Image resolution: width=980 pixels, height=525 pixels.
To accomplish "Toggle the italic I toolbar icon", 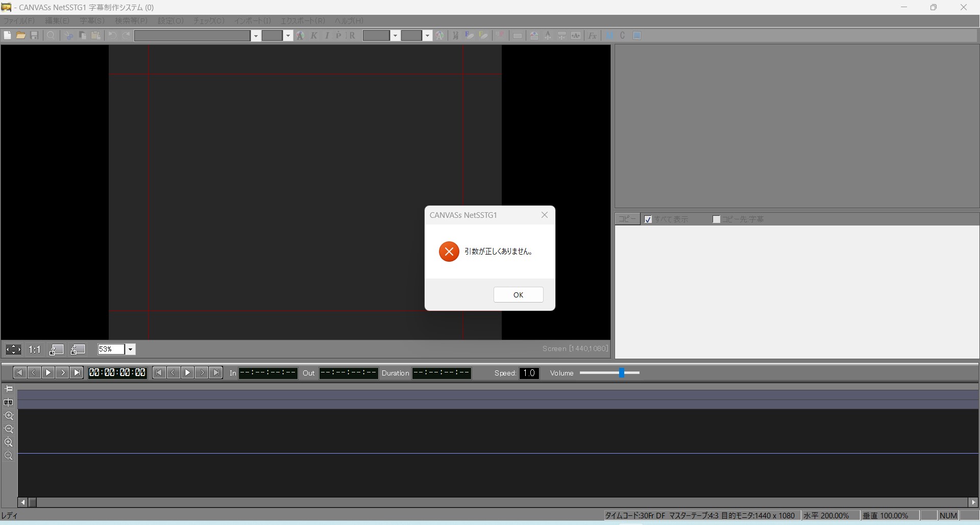I will click(327, 35).
